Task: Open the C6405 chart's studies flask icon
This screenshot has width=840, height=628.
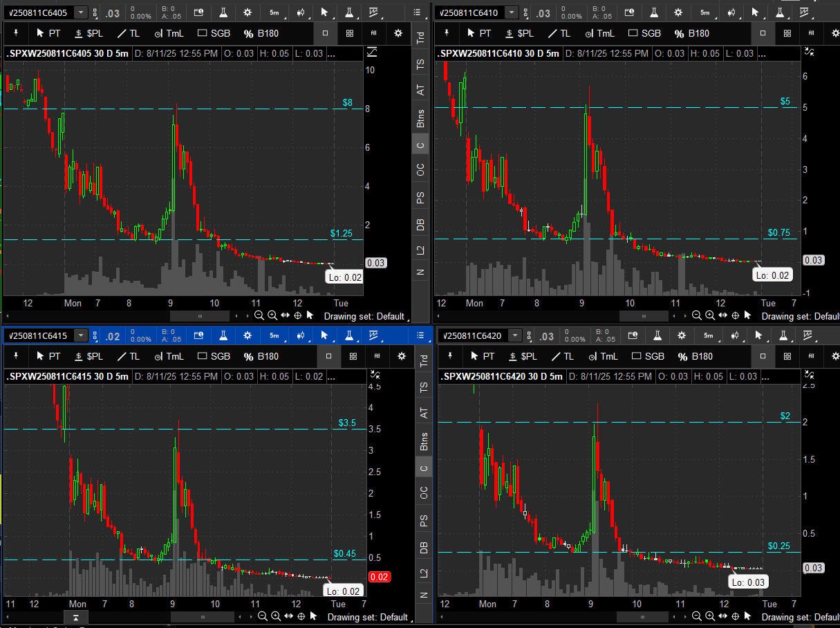Action: click(223, 12)
